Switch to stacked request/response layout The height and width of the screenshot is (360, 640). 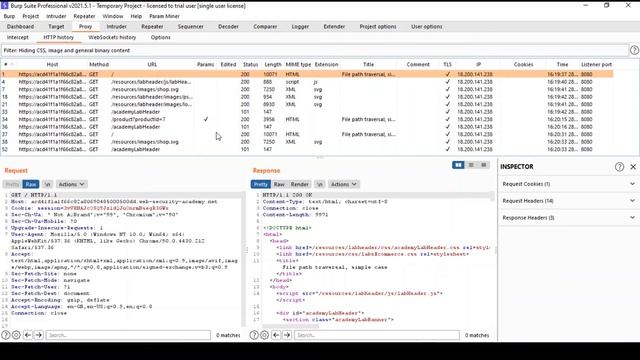coord(471,165)
